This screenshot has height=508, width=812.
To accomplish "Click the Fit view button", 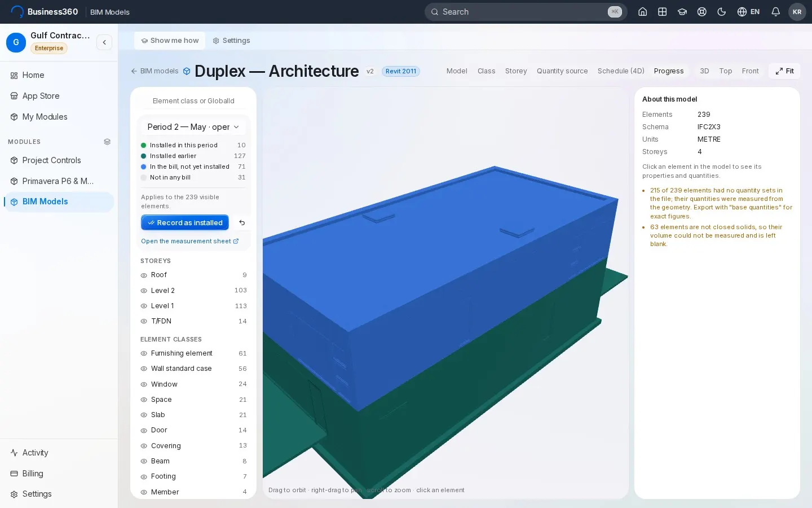I will click(784, 71).
